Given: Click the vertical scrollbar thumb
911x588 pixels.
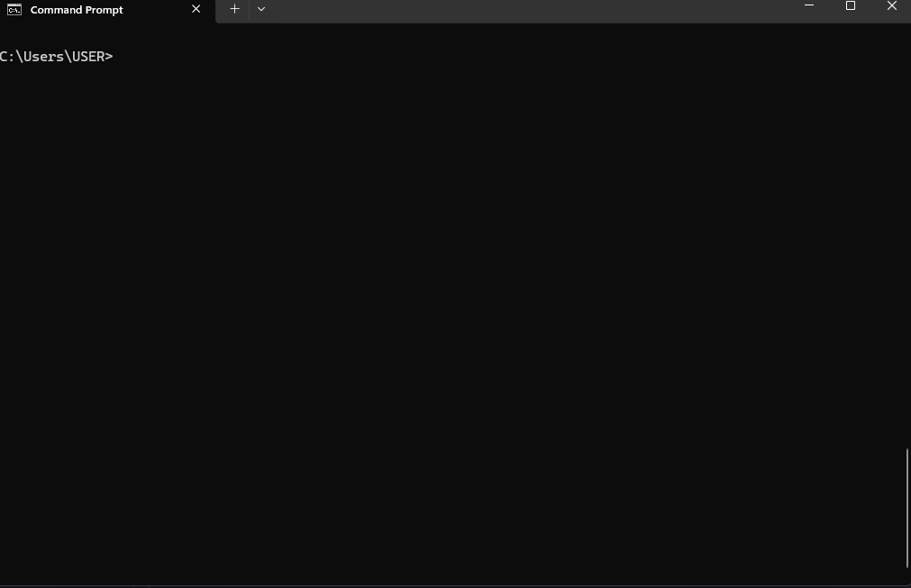Looking at the screenshot, I should tap(906, 508).
